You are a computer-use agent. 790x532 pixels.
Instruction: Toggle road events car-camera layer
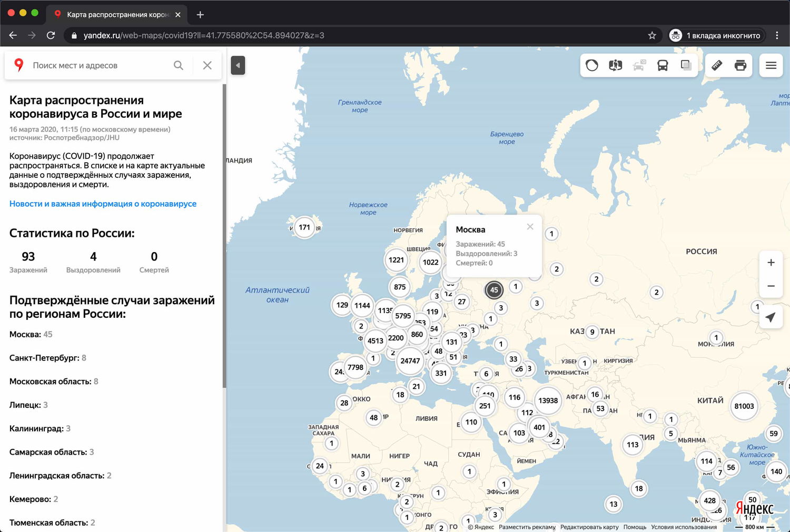coord(639,65)
